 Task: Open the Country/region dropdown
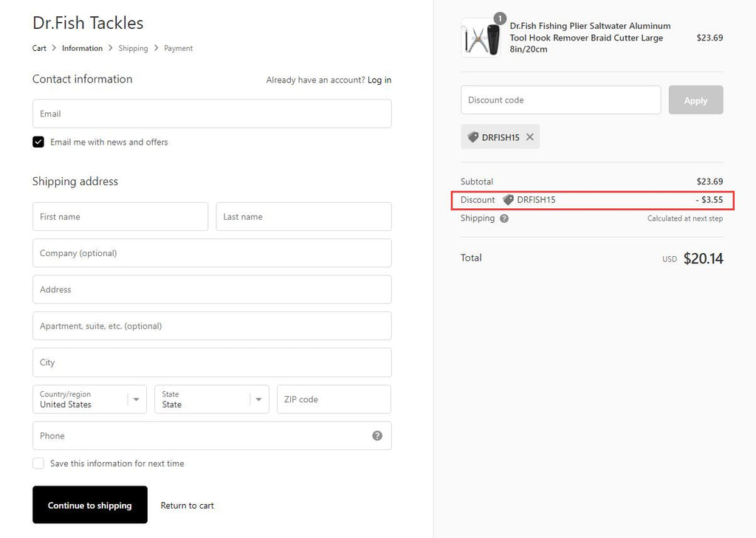click(89, 399)
